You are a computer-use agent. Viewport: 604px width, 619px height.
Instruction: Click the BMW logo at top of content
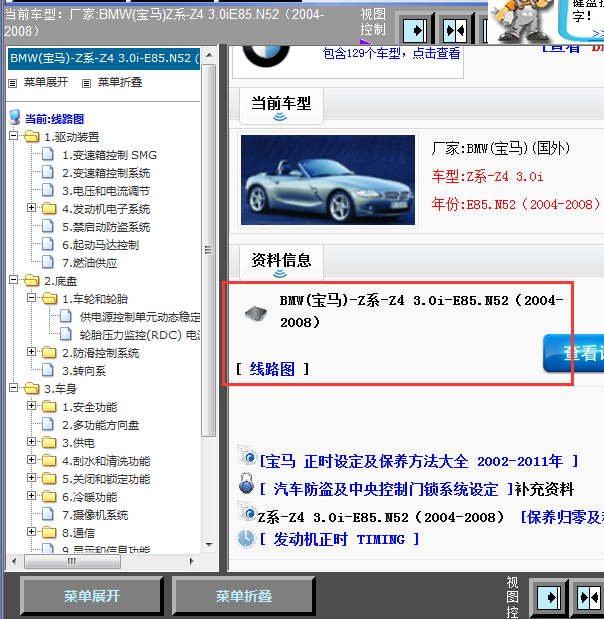(x=266, y=55)
